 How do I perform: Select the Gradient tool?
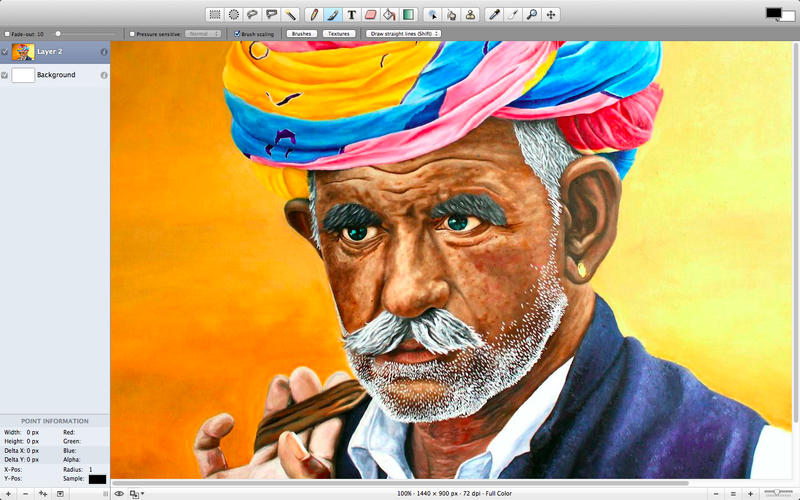408,15
